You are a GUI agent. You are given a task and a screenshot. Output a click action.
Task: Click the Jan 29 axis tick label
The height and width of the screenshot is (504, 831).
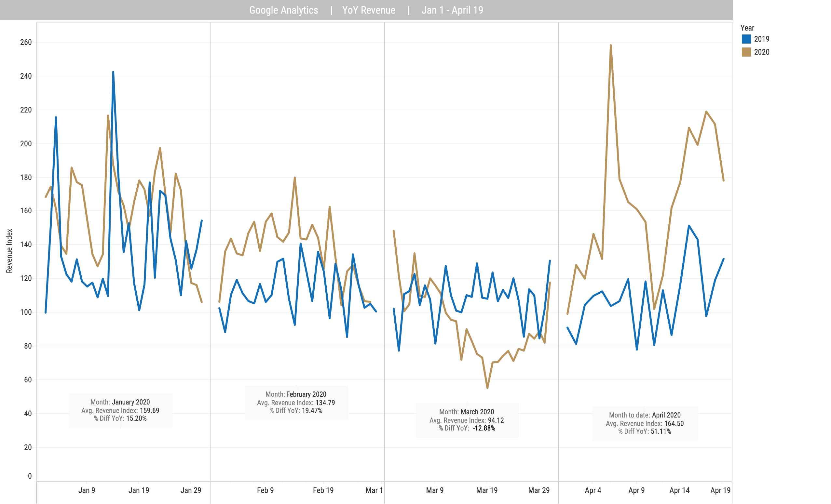[x=191, y=491]
